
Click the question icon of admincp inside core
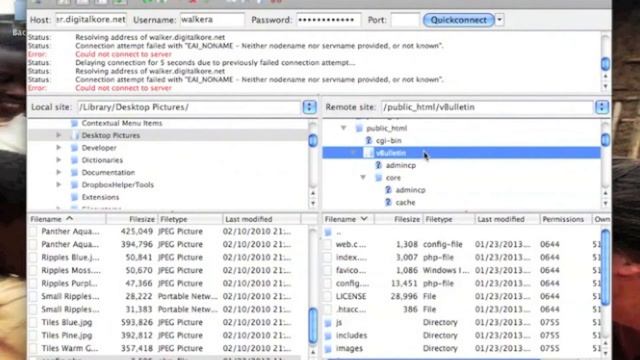(x=388, y=190)
